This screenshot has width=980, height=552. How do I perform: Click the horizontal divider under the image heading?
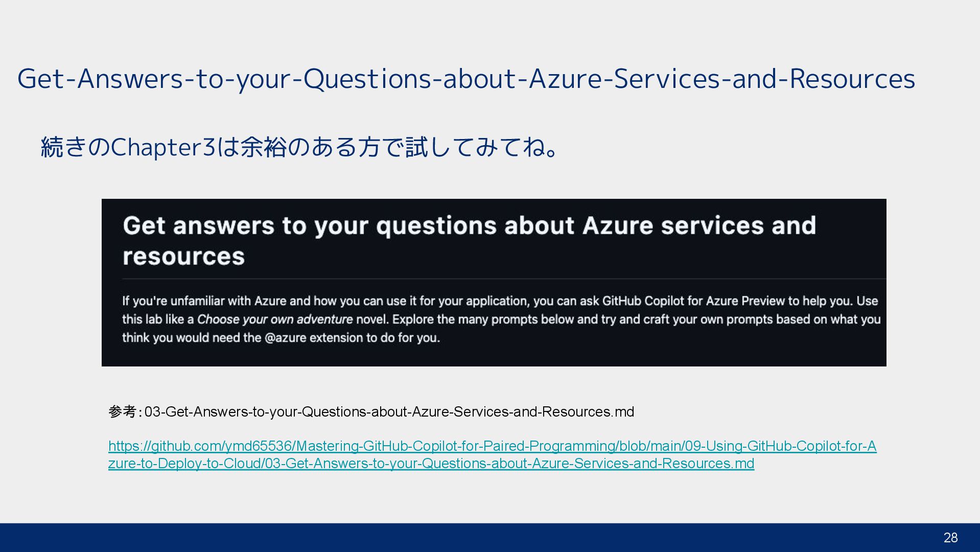click(503, 279)
